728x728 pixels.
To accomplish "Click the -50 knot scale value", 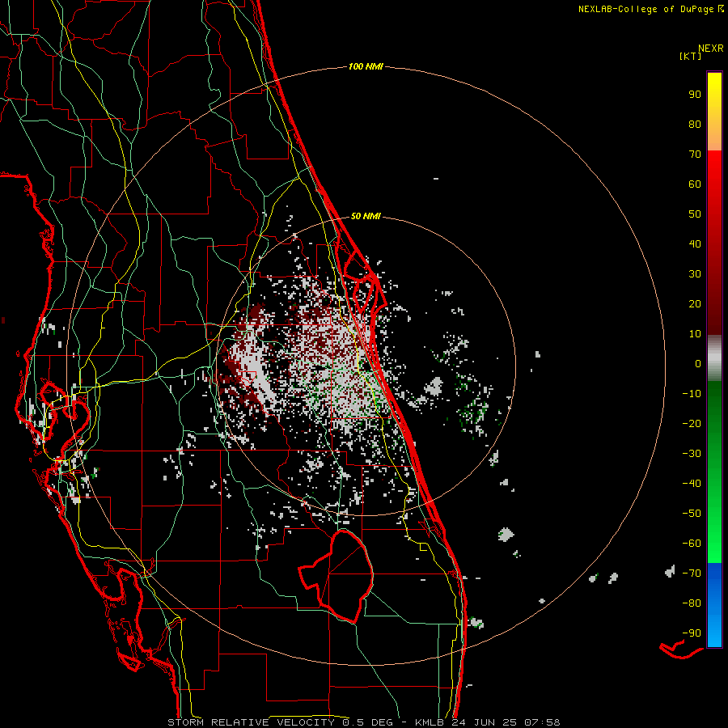I will (692, 514).
